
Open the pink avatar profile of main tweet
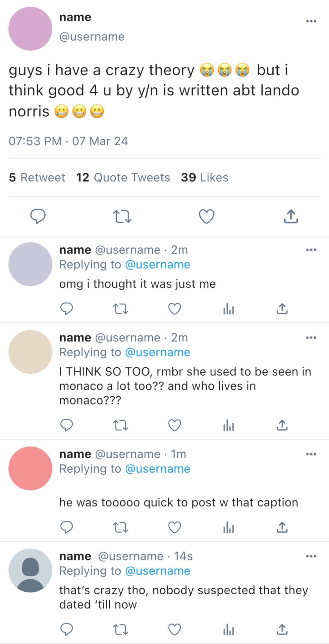coord(30,29)
